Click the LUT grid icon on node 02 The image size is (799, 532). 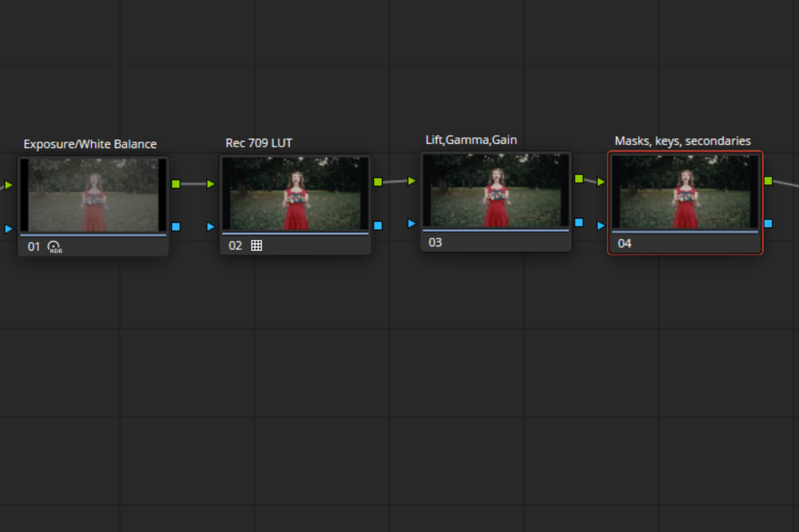(x=257, y=246)
